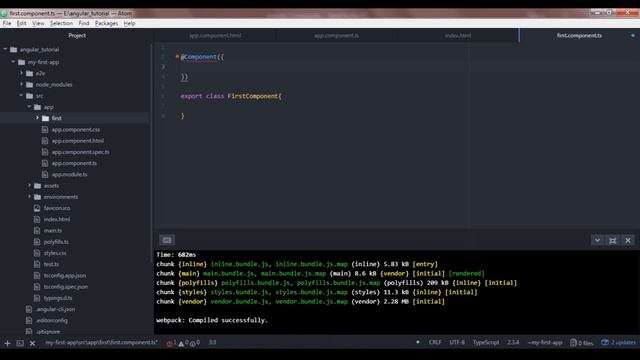Click the my-first-app folder icon
This screenshot has width=640, height=360.
22,62
